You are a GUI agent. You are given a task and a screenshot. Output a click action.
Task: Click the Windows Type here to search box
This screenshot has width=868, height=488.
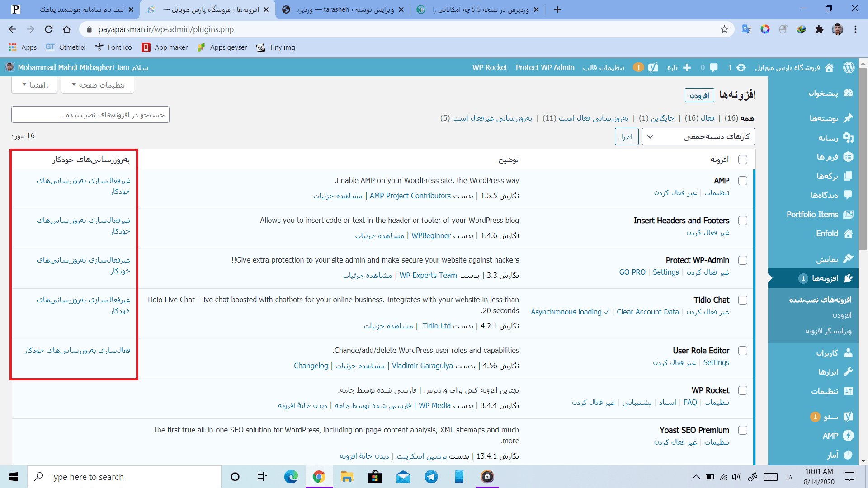click(x=124, y=477)
